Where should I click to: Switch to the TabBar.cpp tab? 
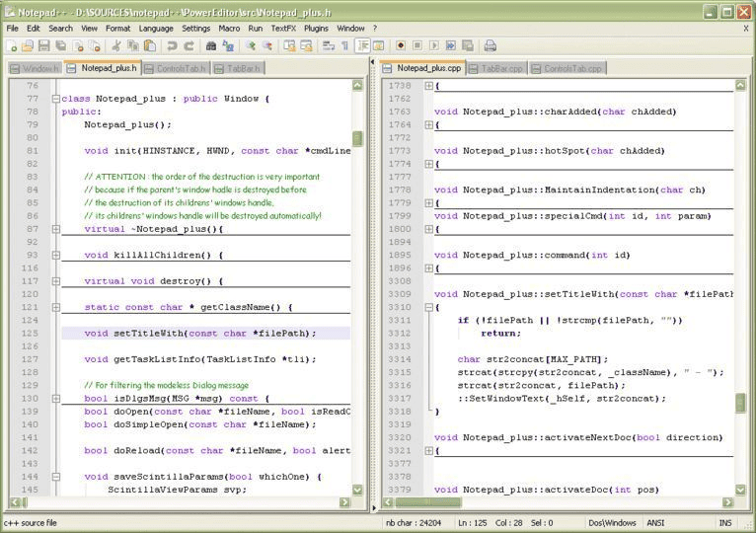(496, 69)
